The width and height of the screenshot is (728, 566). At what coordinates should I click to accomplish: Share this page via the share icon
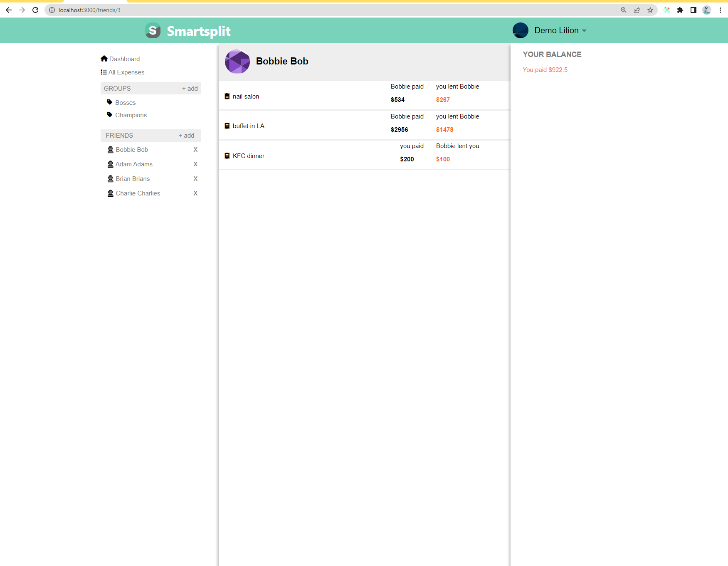637,10
